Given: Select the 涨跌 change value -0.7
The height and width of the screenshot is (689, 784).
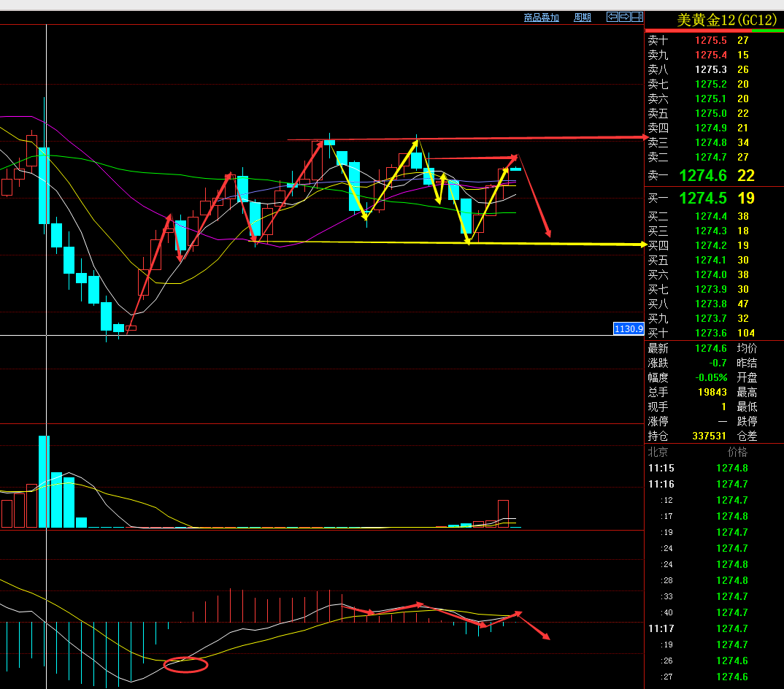Looking at the screenshot, I should click(718, 363).
